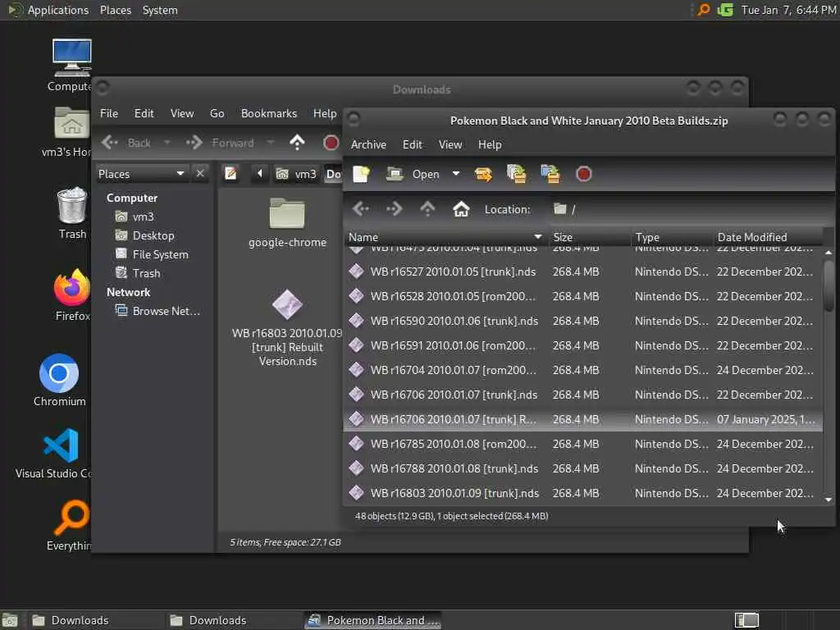Click the Chromium desktop icon
This screenshot has height=630, width=840.
click(x=59, y=373)
